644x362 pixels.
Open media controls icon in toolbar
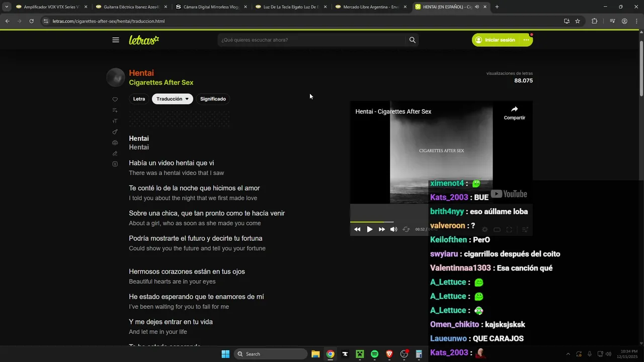[x=612, y=21]
